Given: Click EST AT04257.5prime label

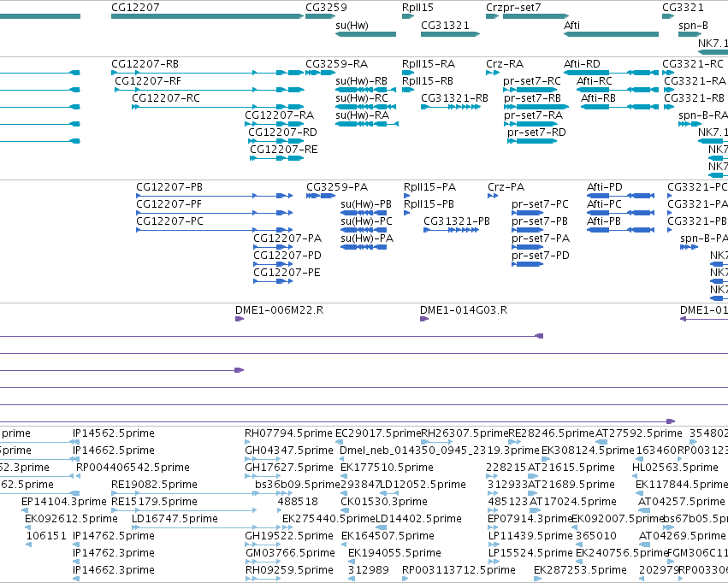Looking at the screenshot, I should click(682, 502).
